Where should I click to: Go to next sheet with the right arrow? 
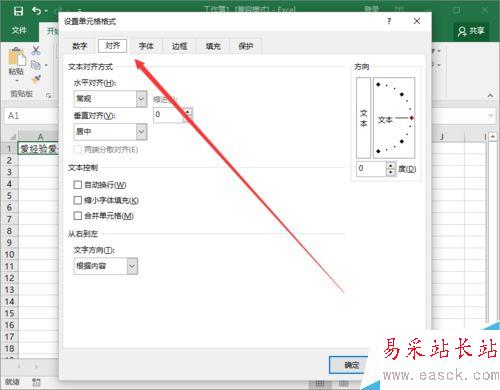36,367
